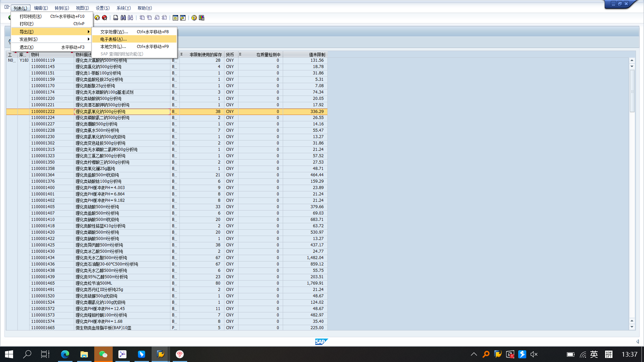644x362 pixels.
Task: Click description 理化类松节油500ML
Action: pyautogui.click(x=94, y=283)
